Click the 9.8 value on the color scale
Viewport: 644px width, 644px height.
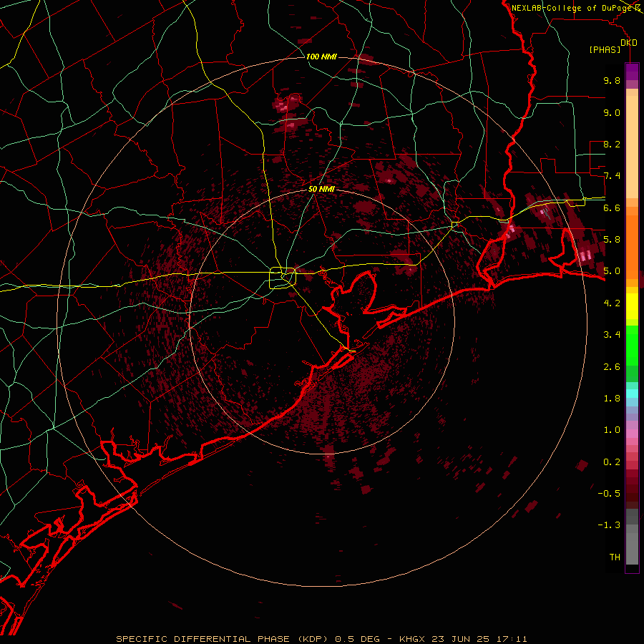tap(612, 80)
